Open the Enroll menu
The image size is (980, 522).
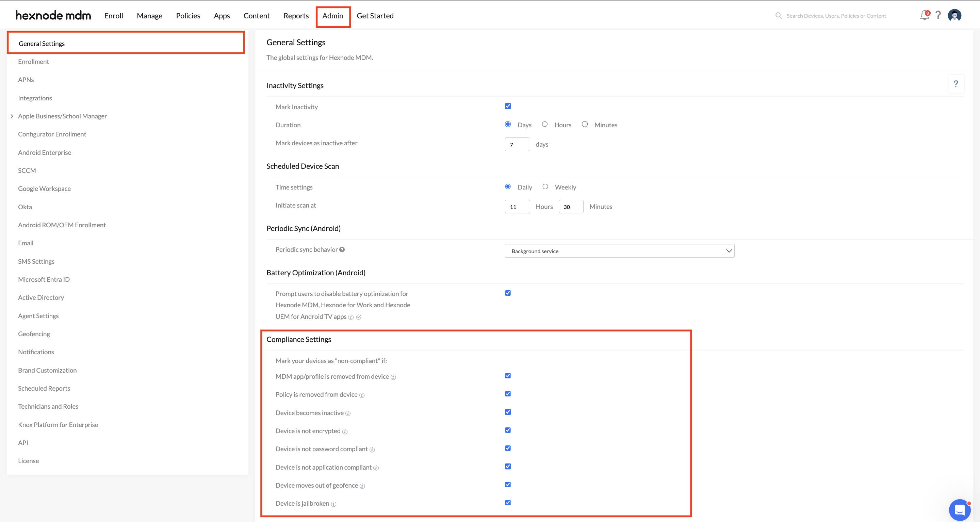tap(114, 16)
